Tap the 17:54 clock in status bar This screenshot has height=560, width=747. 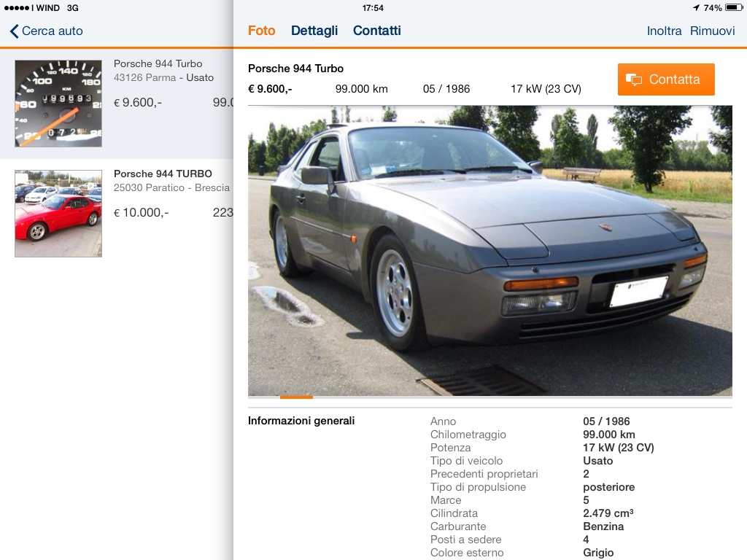tap(373, 8)
